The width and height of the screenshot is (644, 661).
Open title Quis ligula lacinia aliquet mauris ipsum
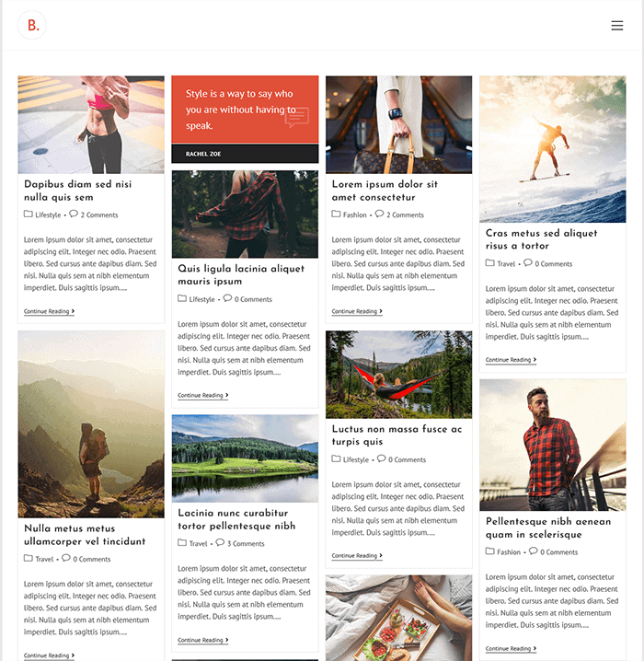click(x=241, y=275)
